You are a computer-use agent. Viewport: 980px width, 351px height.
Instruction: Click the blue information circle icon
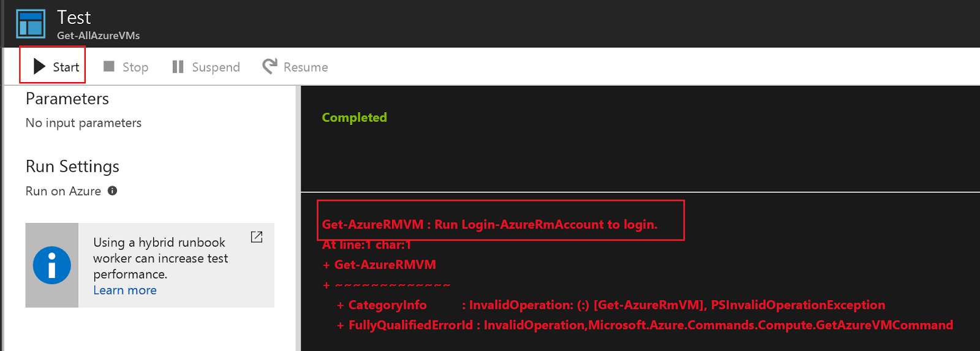pyautogui.click(x=51, y=265)
